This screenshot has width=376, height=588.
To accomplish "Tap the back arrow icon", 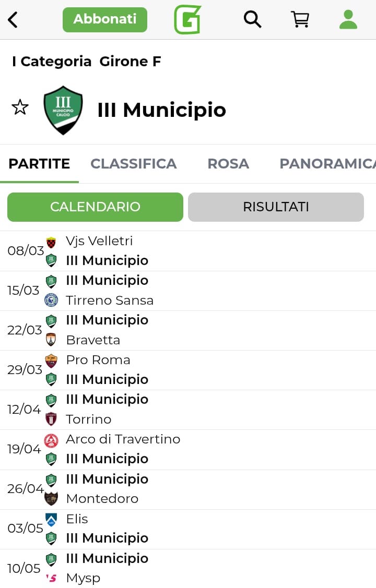I will pyautogui.click(x=13, y=20).
